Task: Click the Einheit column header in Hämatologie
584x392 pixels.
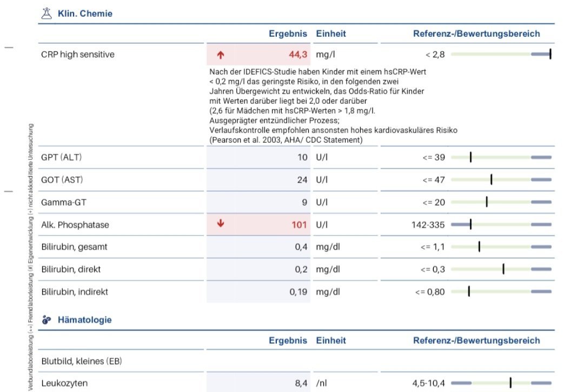Action: [331, 341]
